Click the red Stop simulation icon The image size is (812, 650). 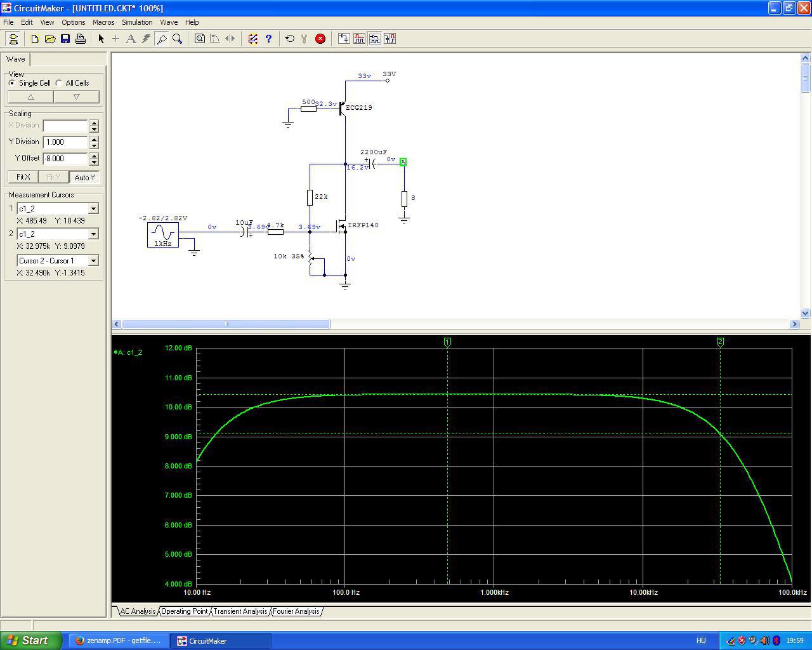(320, 39)
